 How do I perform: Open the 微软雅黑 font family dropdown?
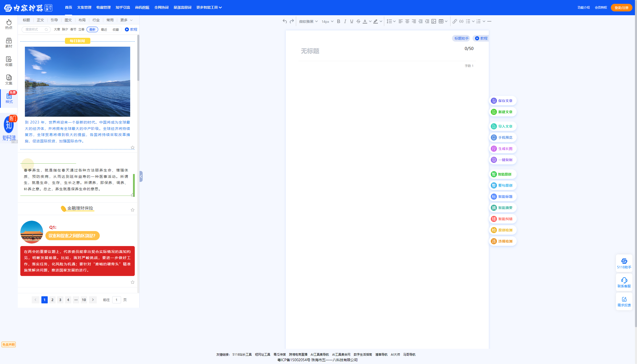click(x=308, y=21)
